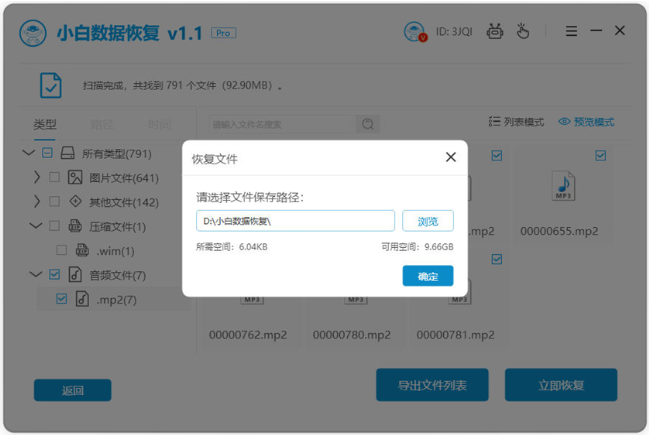Toggle the .mp2(7) checkbox
The width and height of the screenshot is (652, 435).
point(62,299)
